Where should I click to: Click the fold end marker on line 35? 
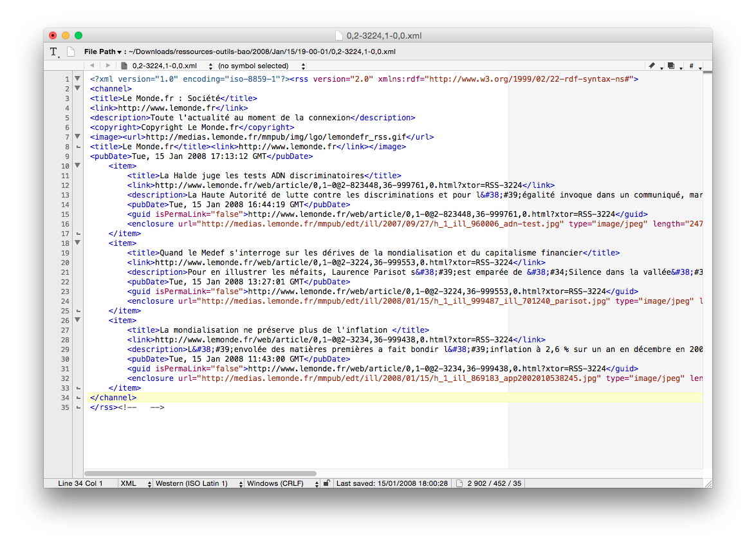[78, 407]
